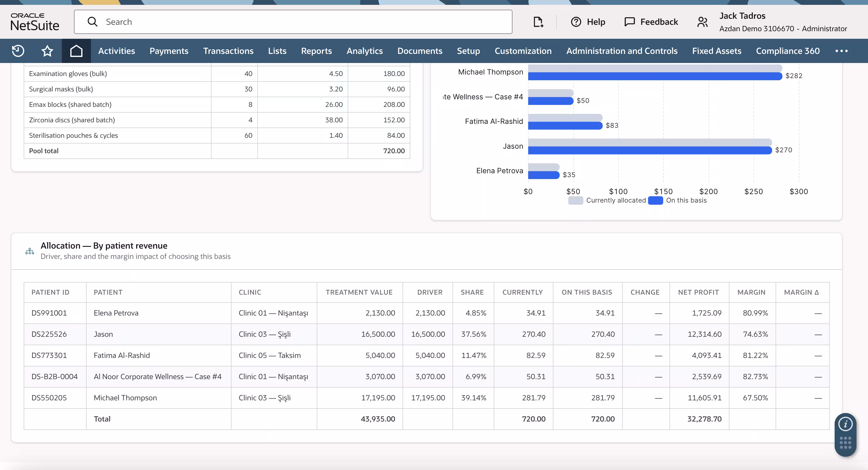The width and height of the screenshot is (868, 470).
Task: Click the Create New document icon
Action: tap(538, 22)
